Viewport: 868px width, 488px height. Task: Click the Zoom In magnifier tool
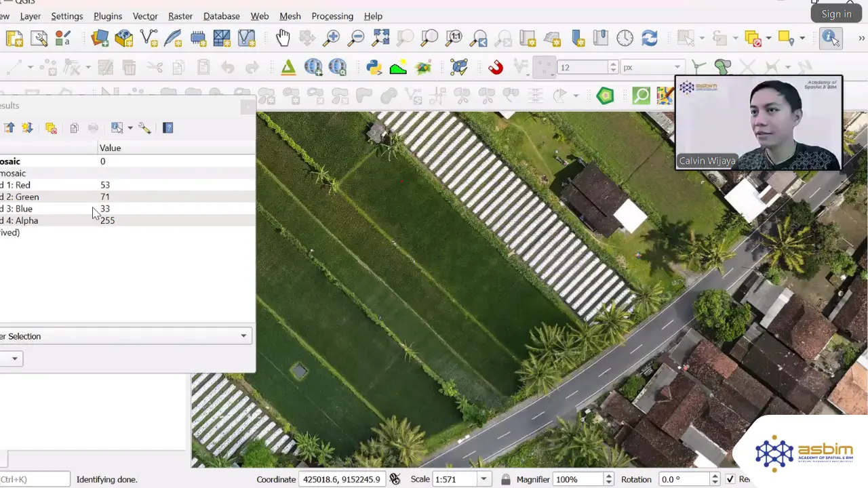(x=331, y=38)
